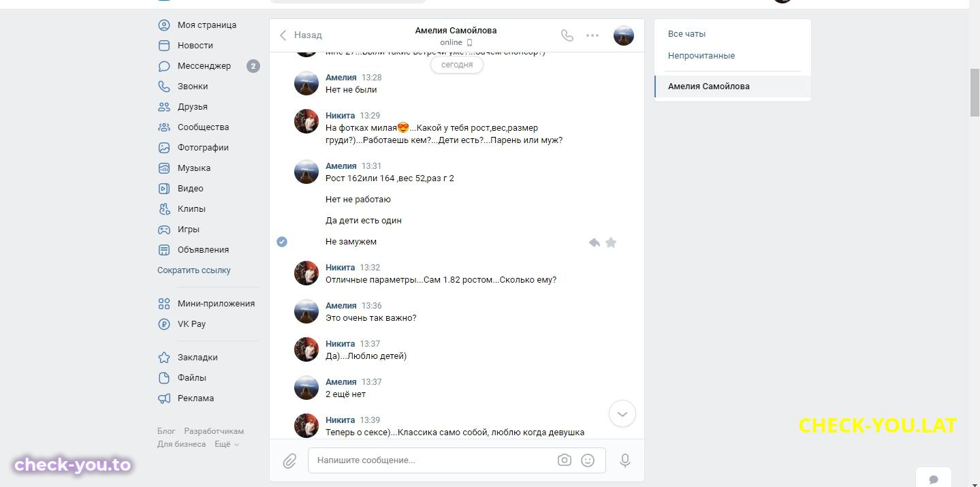Click Амелия's avatar at the 13:36 message
The width and height of the screenshot is (980, 487).
tap(306, 311)
